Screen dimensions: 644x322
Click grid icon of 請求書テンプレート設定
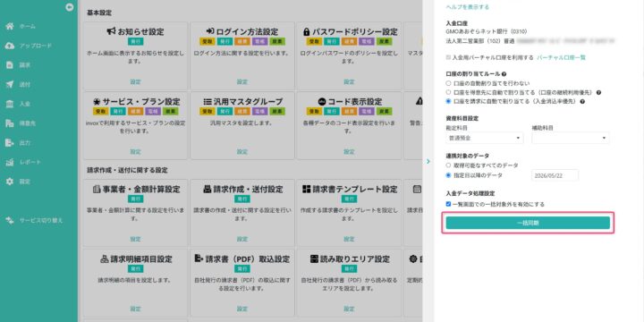pyautogui.click(x=307, y=190)
